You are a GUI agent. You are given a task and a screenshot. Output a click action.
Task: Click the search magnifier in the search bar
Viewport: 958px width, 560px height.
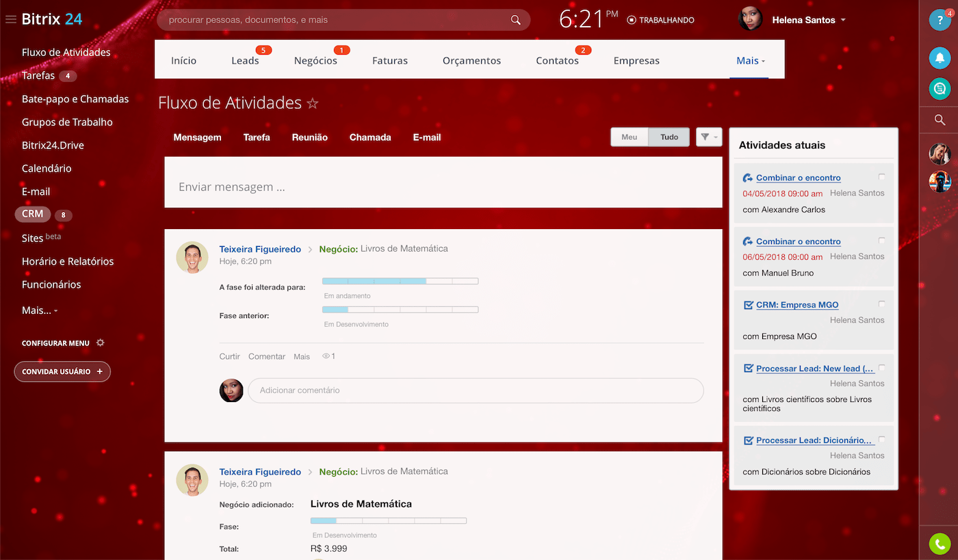coord(516,20)
